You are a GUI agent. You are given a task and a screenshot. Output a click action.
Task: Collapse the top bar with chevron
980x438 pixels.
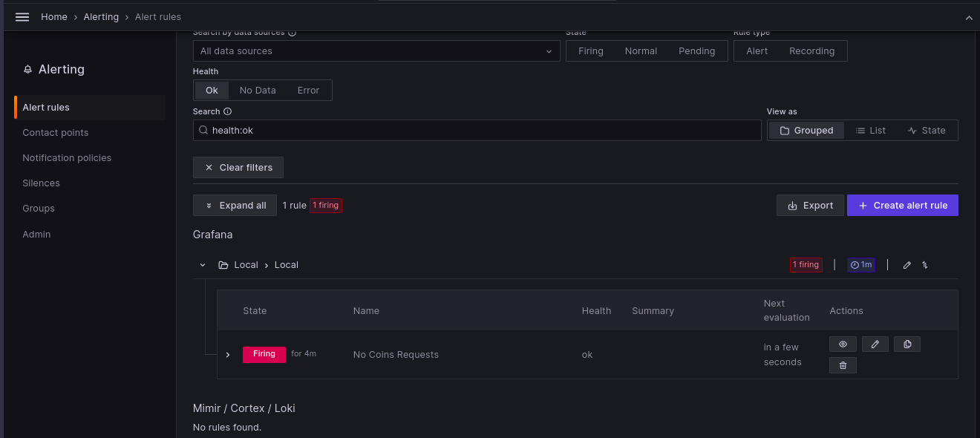968,17
